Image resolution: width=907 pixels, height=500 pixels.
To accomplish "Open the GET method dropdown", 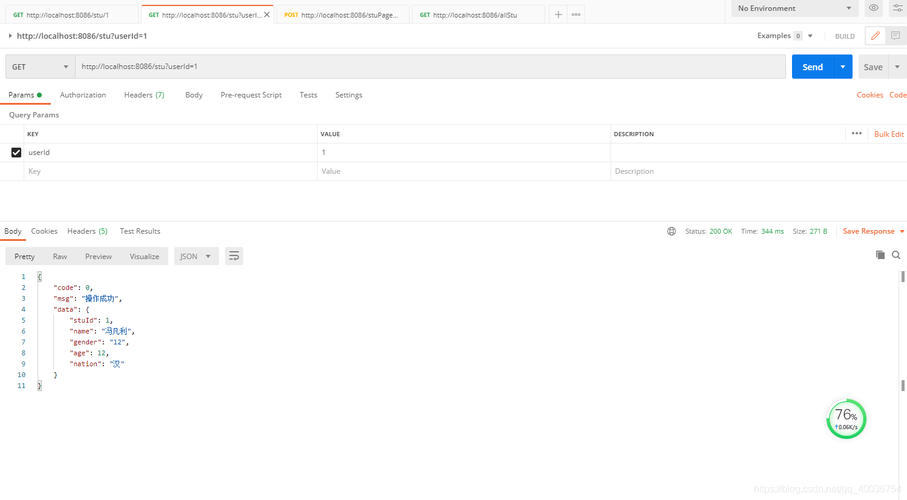I will click(40, 67).
